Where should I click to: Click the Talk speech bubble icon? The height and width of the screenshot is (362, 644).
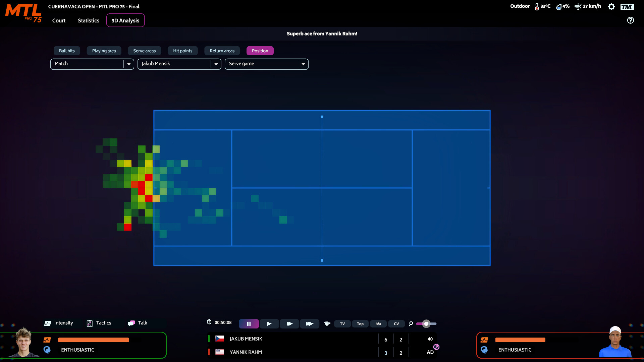point(131,323)
